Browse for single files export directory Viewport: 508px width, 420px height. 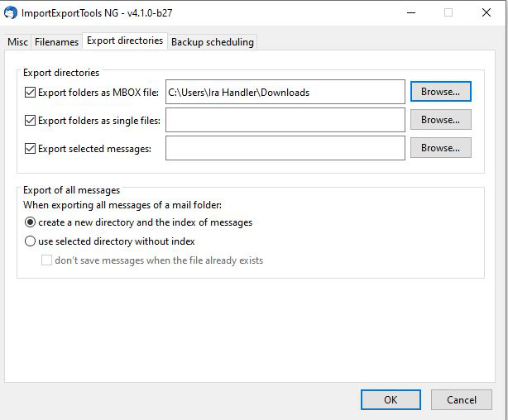(x=441, y=120)
